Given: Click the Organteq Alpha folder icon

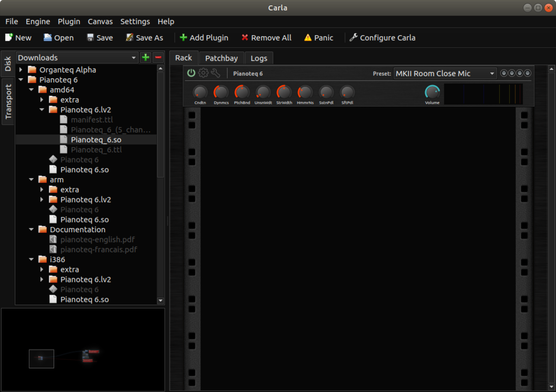Looking at the screenshot, I should (32, 70).
